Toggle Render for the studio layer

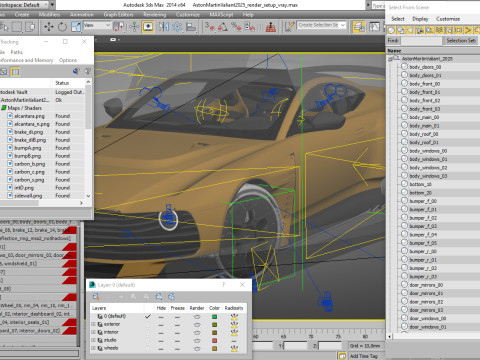(x=197, y=340)
